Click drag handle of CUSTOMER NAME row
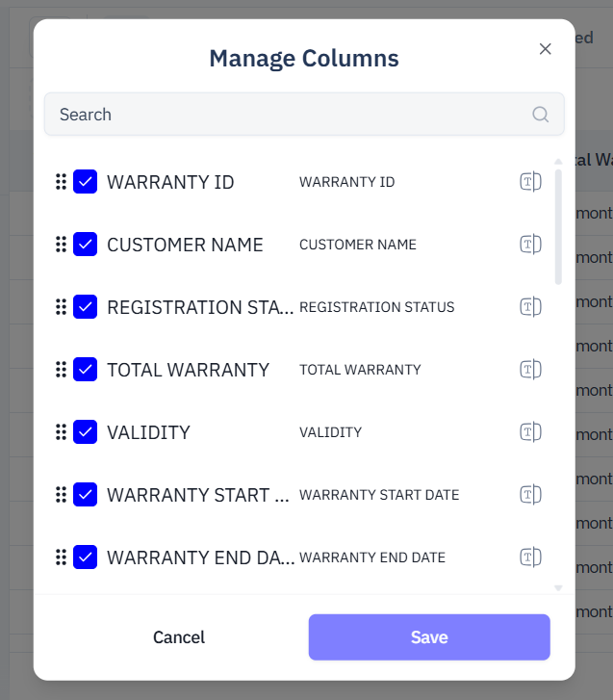This screenshot has width=613, height=700. coord(62,245)
